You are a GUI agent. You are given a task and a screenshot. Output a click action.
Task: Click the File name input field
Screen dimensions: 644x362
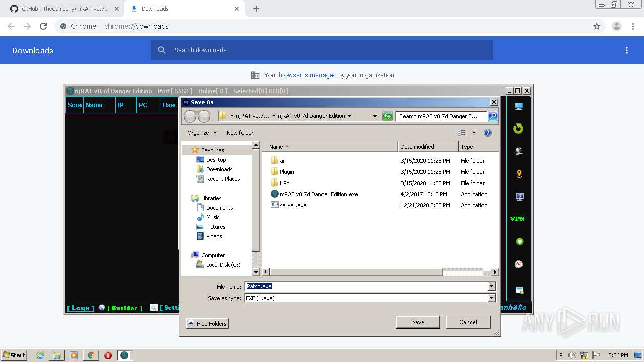point(366,286)
